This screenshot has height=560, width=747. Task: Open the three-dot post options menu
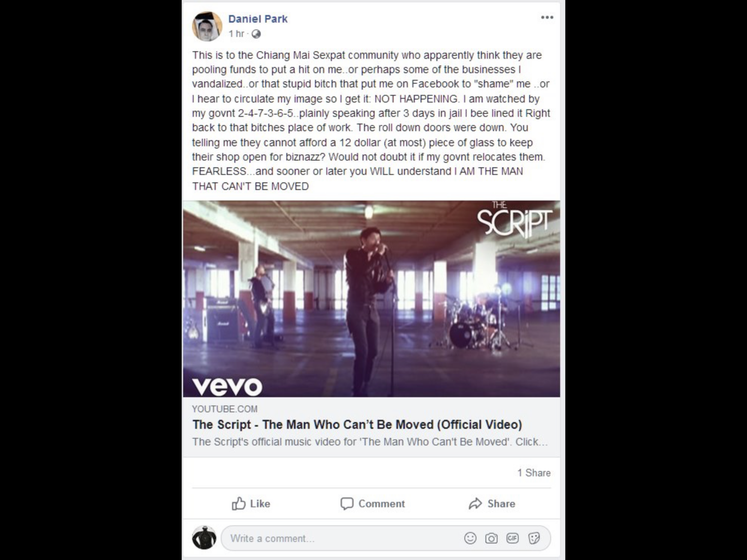coord(547,17)
